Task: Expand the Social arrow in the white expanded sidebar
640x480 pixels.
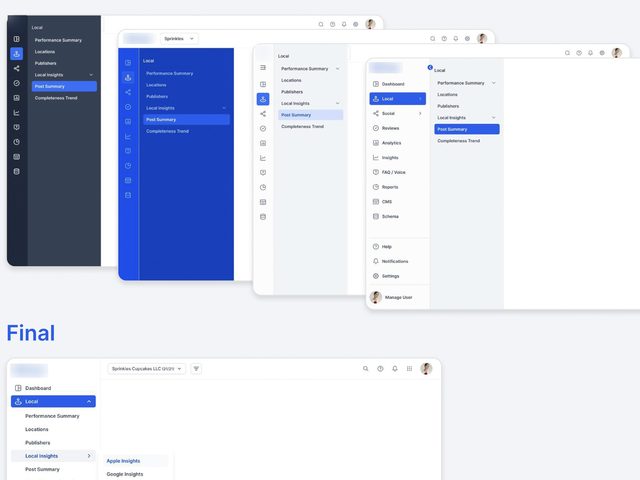Action: click(420, 113)
